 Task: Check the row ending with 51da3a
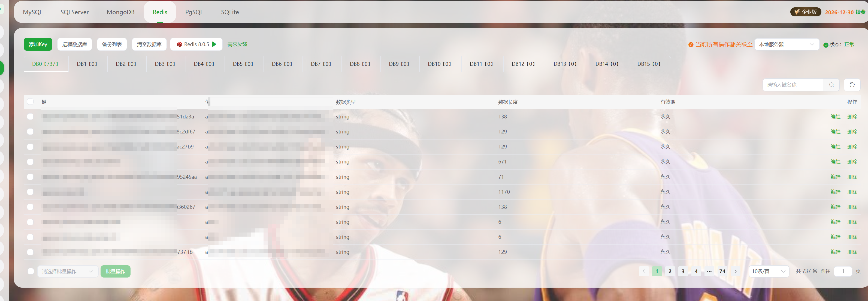[30, 117]
